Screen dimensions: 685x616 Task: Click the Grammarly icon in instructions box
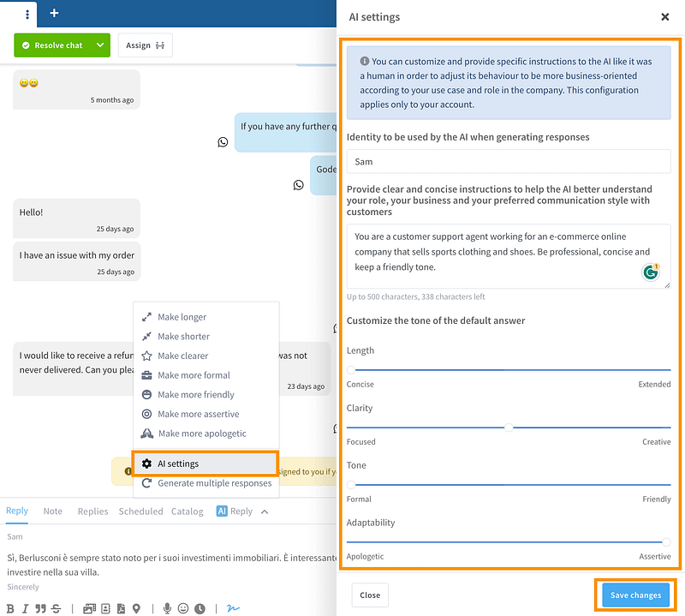coord(651,272)
